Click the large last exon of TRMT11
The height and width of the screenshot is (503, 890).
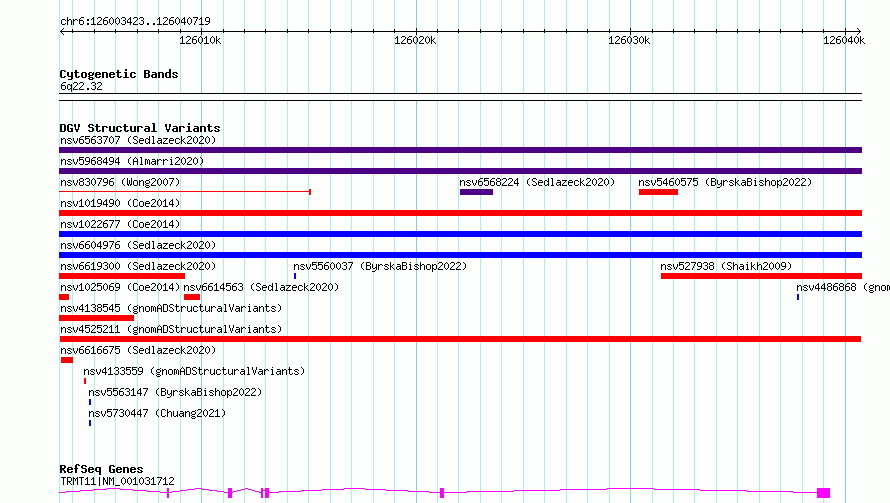coord(824,493)
